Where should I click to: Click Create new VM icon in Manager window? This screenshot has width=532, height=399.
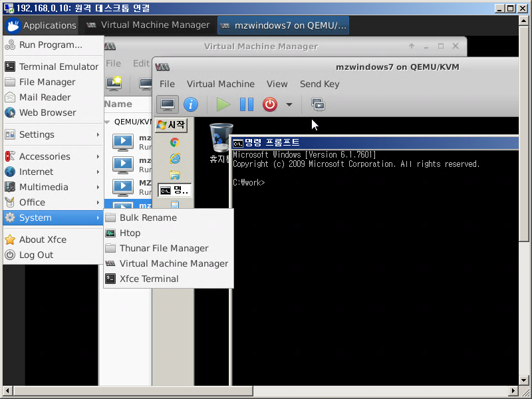pyautogui.click(x=114, y=83)
